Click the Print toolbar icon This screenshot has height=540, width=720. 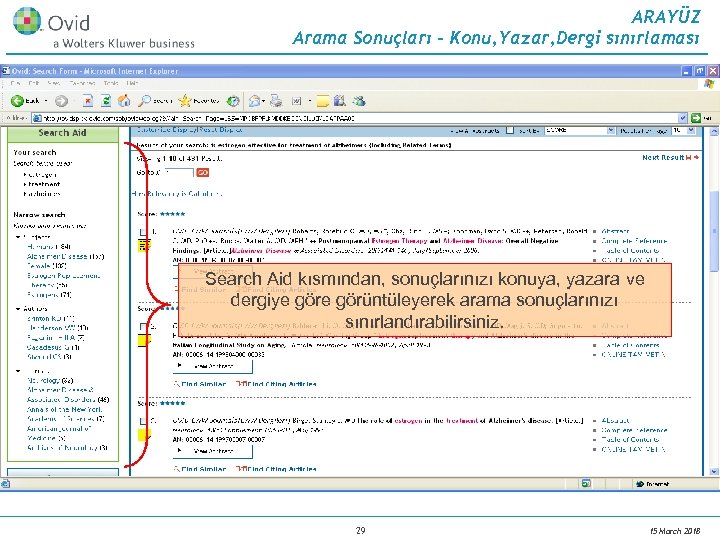point(276,101)
